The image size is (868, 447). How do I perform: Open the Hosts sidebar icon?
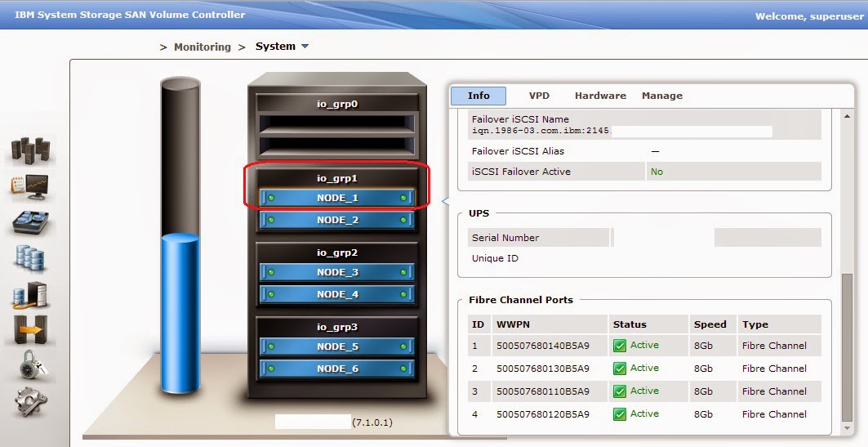[31, 295]
